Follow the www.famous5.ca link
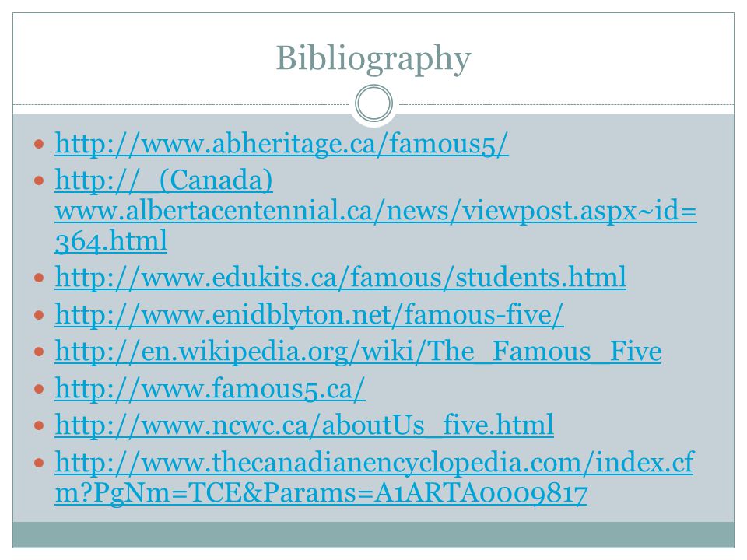This screenshot has height=560, width=747. point(209,389)
